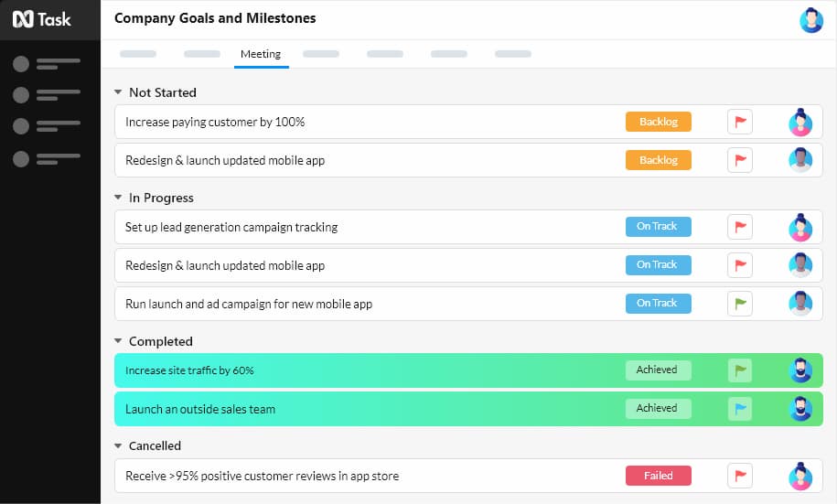Image resolution: width=837 pixels, height=504 pixels.
Task: Click Backlog status on 'Increase paying customer' row
Action: coord(658,122)
